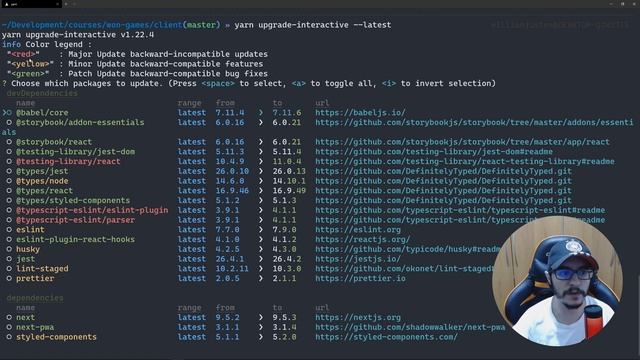Image resolution: width=640 pixels, height=360 pixels.
Task: Click the styled-components package name
Action: (x=56, y=337)
